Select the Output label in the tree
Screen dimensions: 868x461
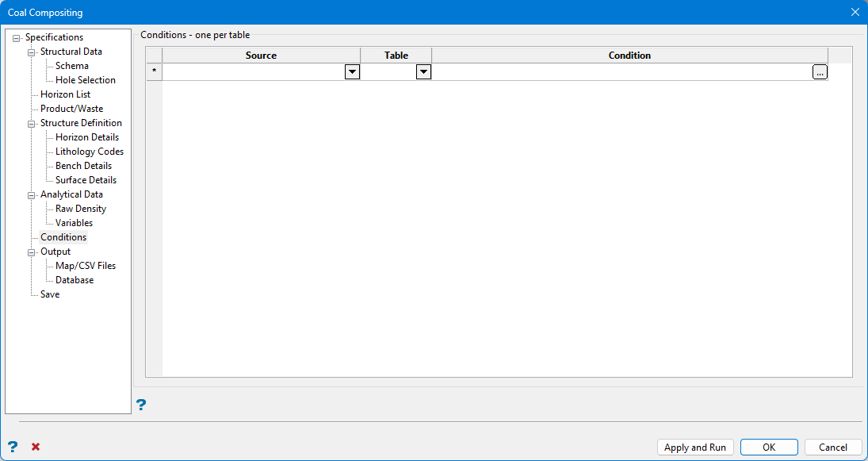pos(55,252)
